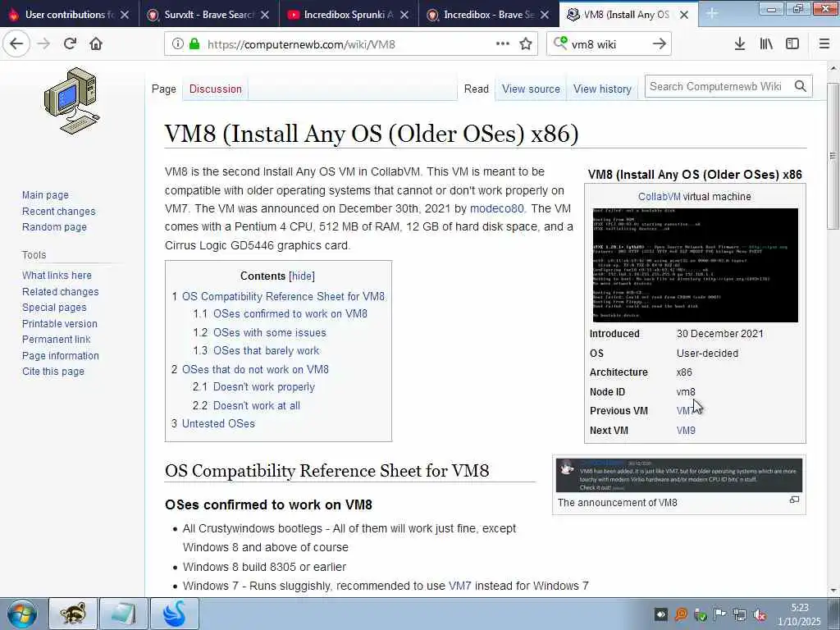Click the Computernewb computer logo
The width and height of the screenshot is (840, 630).
click(x=72, y=101)
